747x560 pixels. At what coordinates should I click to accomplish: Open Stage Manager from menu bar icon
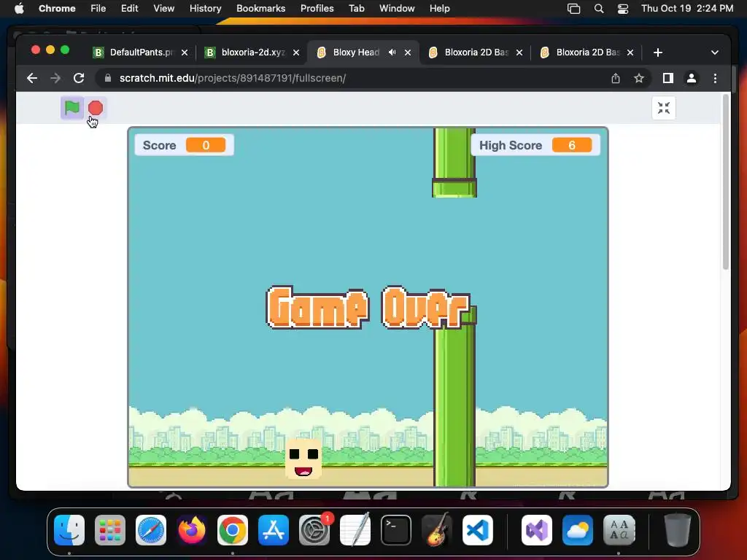(x=573, y=9)
